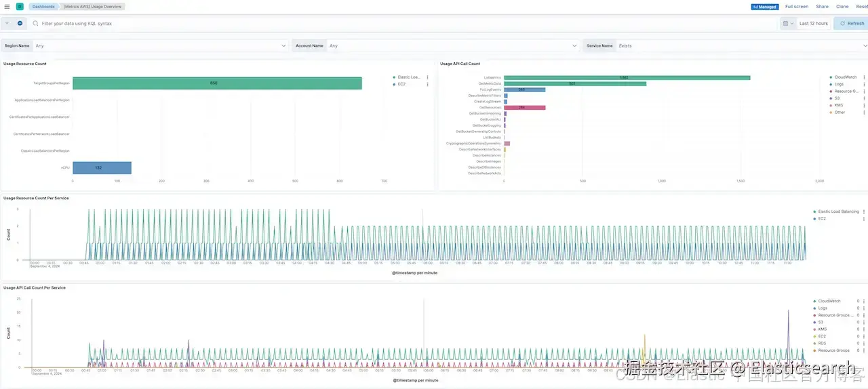Clone this dashboard

point(842,6)
